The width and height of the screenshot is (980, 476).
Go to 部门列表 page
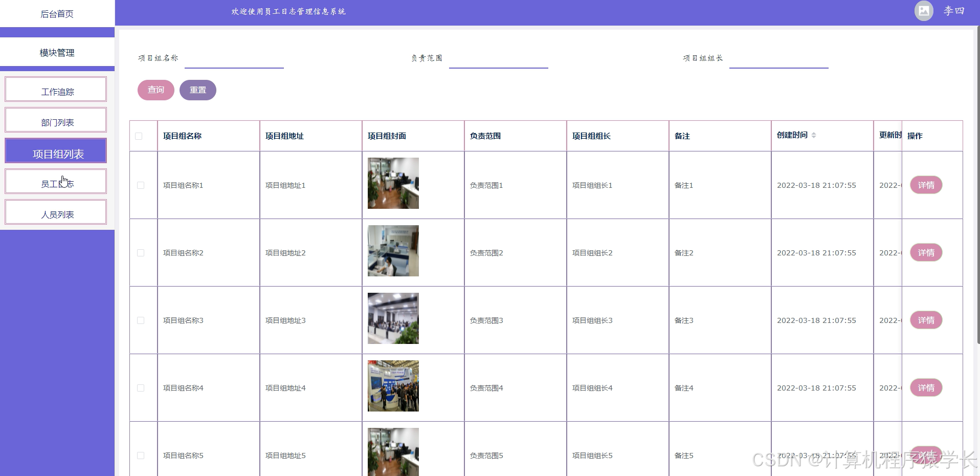click(x=56, y=120)
